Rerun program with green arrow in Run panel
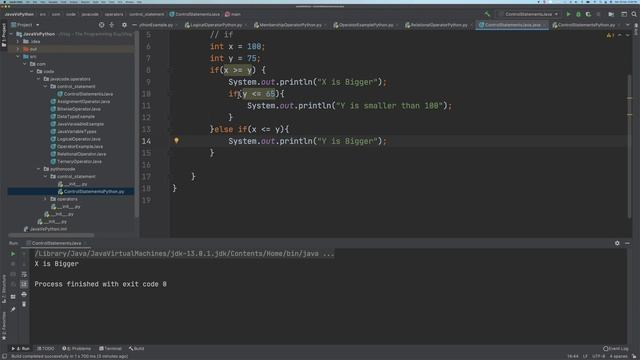 [13, 254]
